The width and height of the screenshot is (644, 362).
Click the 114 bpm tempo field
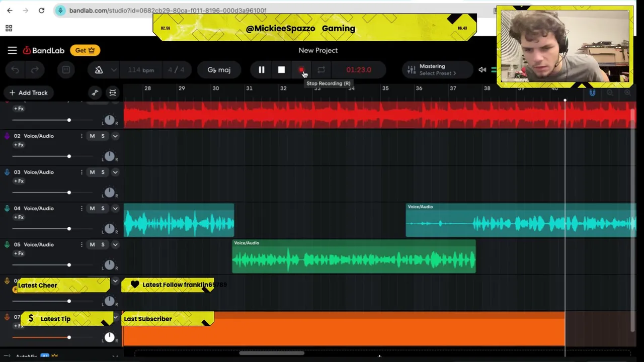pos(141,70)
